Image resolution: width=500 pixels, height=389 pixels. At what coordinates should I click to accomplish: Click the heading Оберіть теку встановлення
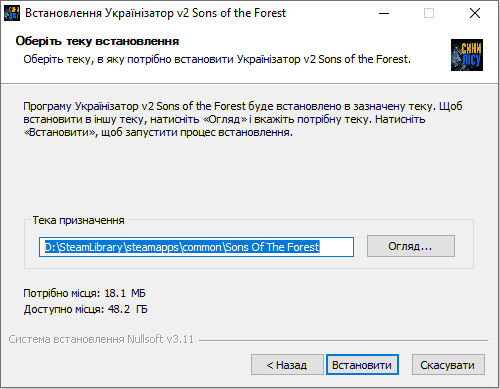point(97,41)
